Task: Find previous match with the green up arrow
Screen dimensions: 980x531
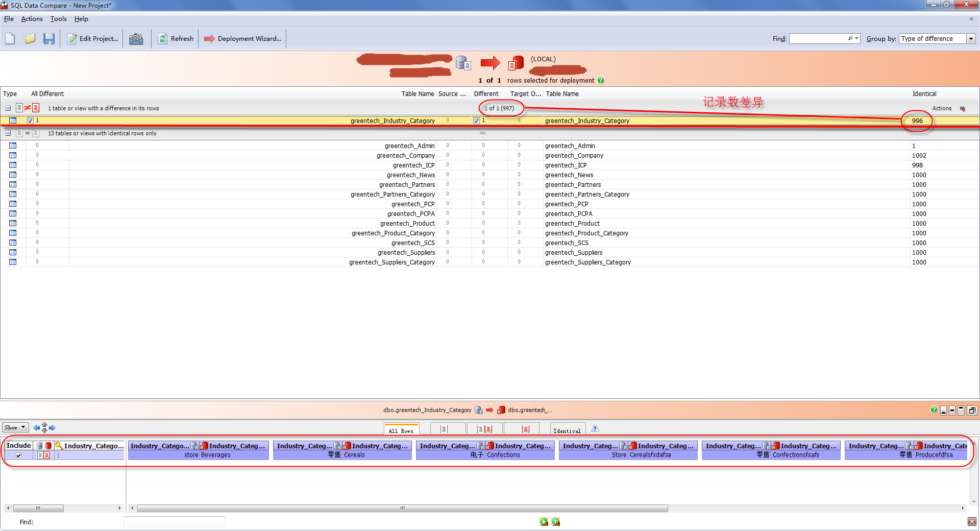Action: pos(556,521)
